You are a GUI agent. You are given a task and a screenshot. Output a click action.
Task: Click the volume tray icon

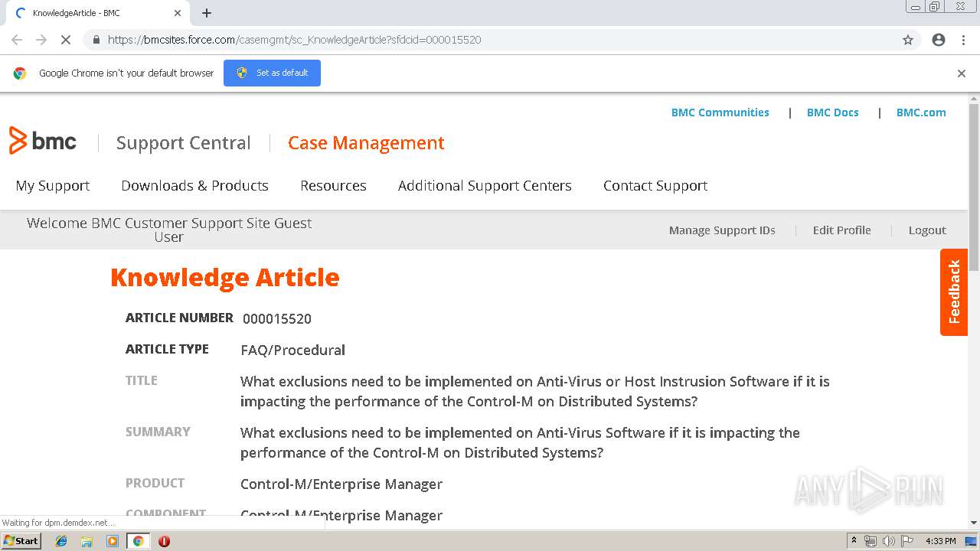click(888, 541)
